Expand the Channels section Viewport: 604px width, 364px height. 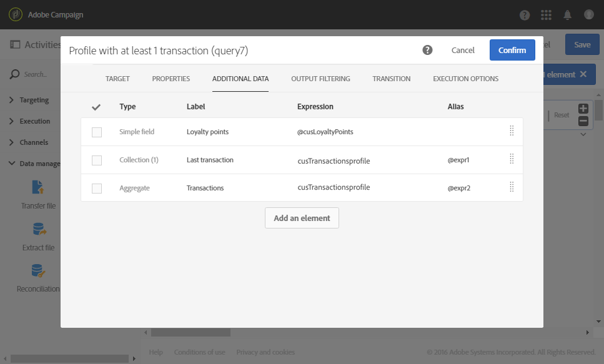pyautogui.click(x=34, y=142)
